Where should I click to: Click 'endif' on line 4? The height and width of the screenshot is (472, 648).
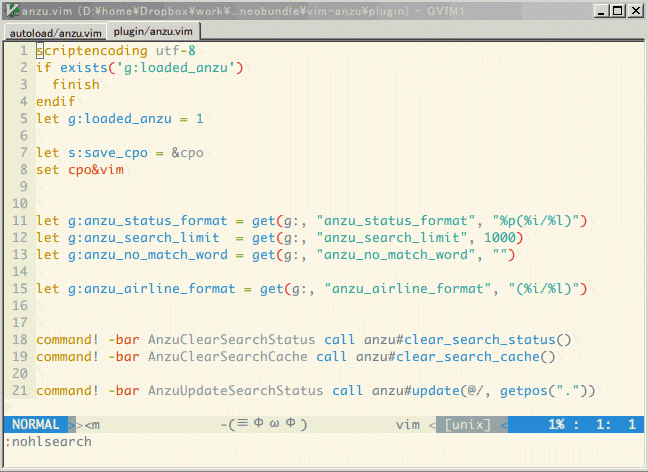[x=55, y=102]
